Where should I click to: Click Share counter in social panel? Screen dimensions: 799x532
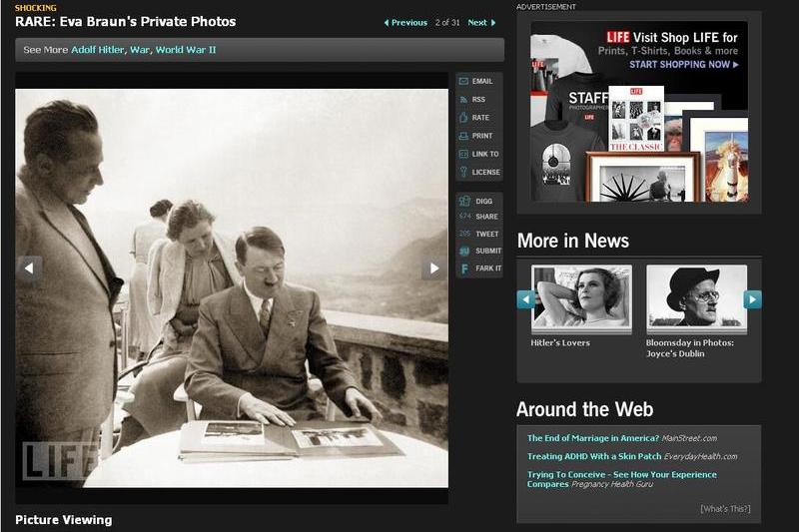pos(478,217)
